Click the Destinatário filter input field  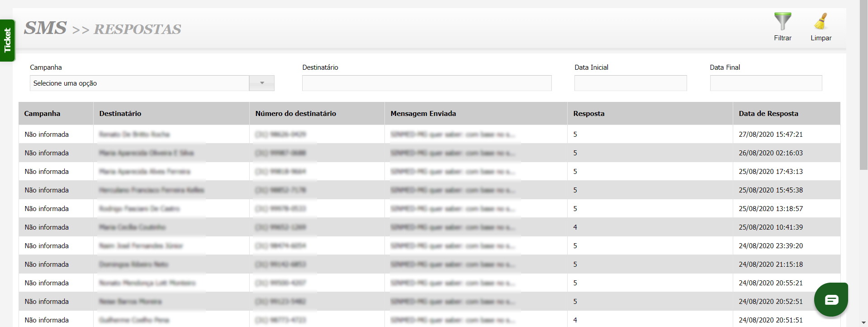click(427, 83)
